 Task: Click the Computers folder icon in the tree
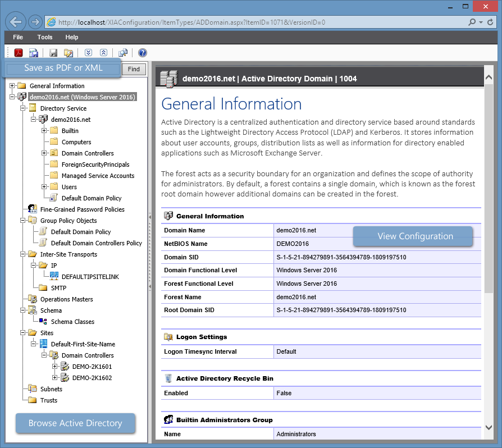[x=54, y=142]
